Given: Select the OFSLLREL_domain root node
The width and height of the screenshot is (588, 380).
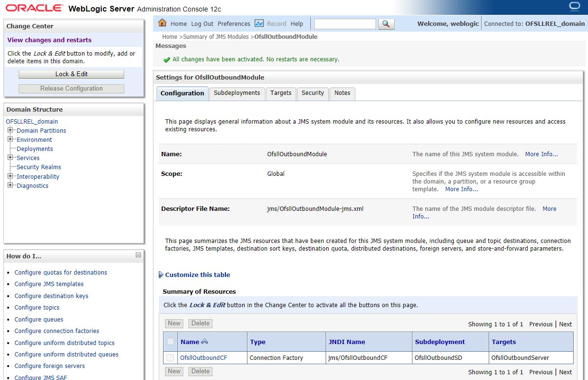Looking at the screenshot, I should coord(32,121).
